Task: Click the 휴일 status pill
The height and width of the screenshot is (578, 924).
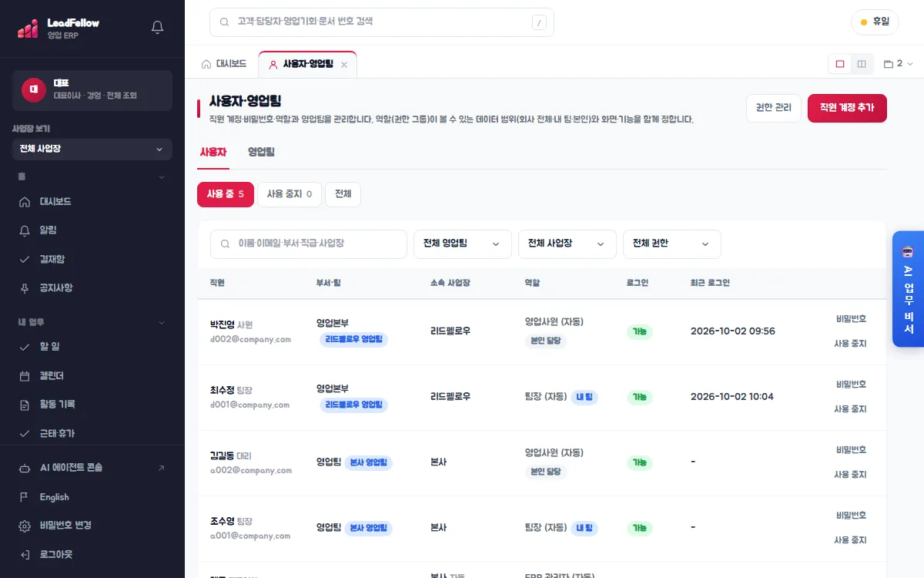Action: 875,22
